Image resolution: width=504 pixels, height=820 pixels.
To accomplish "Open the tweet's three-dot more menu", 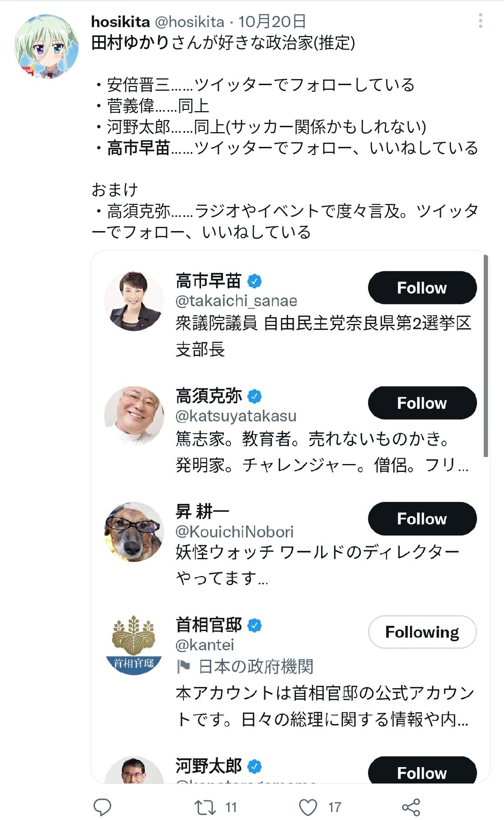I will point(480,21).
